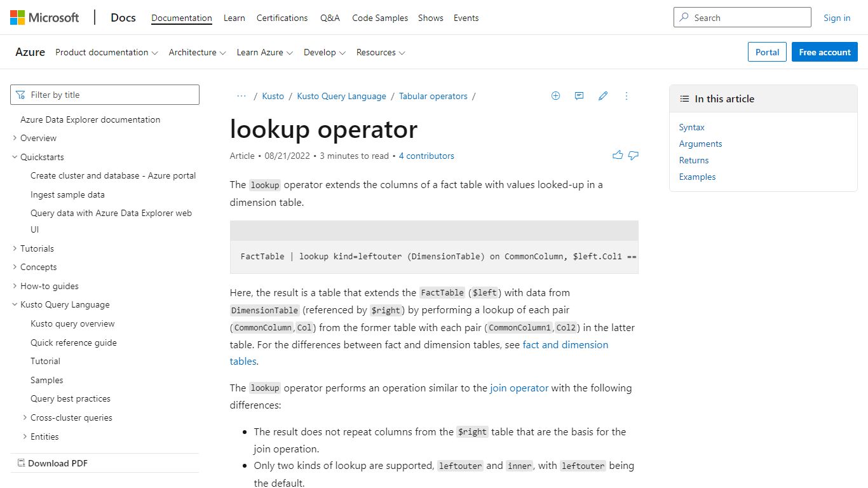Open Ingest sample data item
Viewport: 868px width, 488px height.
[67, 194]
